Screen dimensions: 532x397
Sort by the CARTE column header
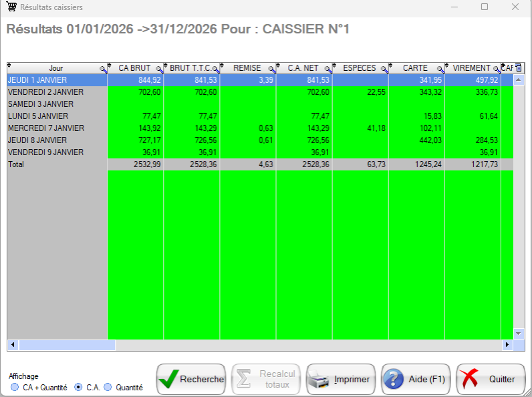[x=415, y=68]
